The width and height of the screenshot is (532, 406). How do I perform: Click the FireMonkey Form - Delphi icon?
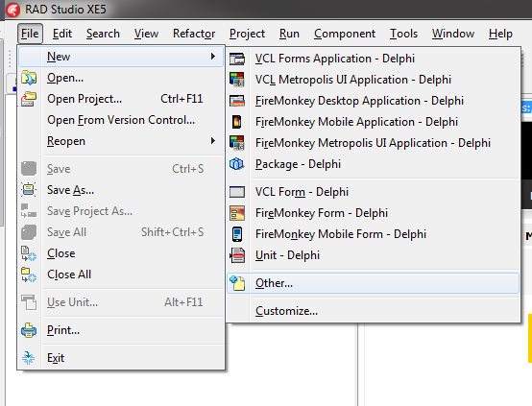[237, 213]
